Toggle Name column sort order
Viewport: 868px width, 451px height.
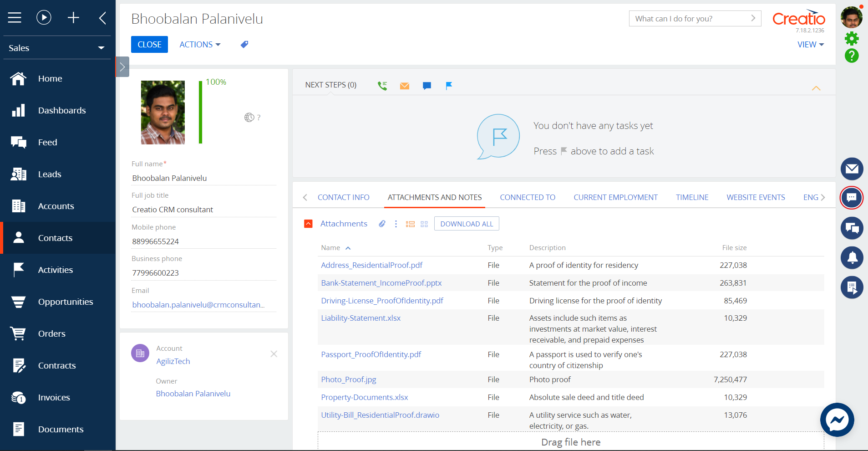point(348,248)
